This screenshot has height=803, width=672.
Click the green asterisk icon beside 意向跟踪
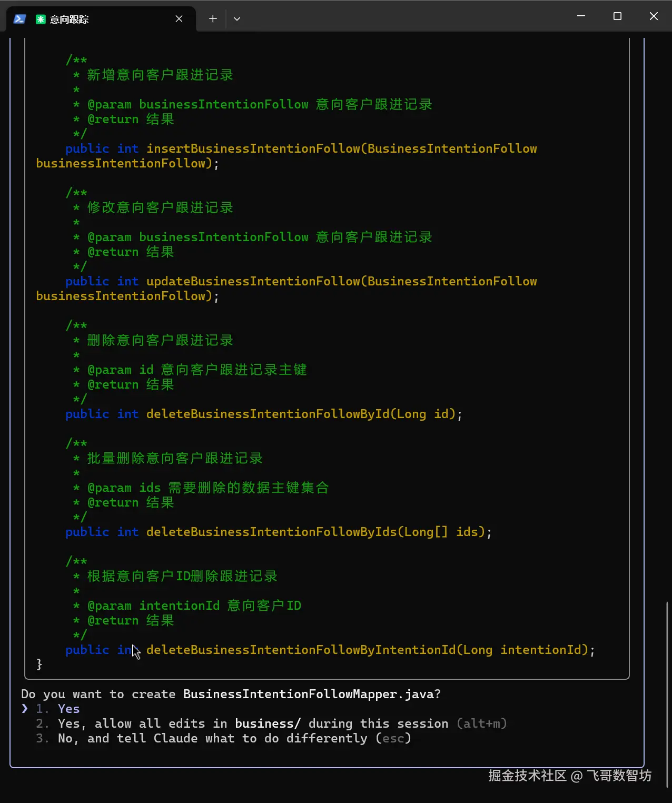tap(41, 19)
